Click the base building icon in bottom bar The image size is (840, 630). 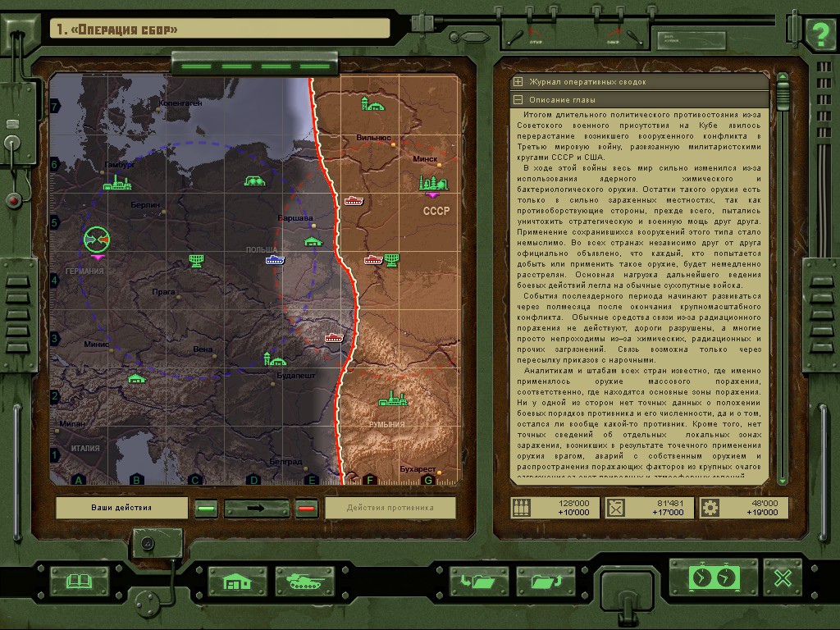pyautogui.click(x=237, y=581)
